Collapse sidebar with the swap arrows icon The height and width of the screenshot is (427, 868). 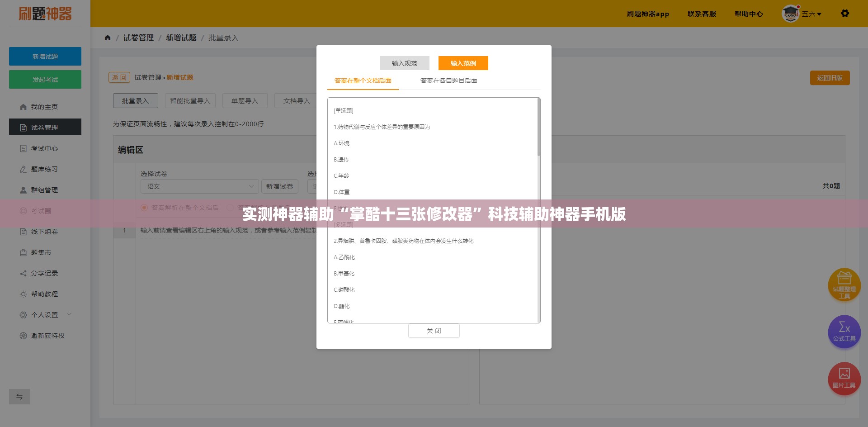coord(19,397)
